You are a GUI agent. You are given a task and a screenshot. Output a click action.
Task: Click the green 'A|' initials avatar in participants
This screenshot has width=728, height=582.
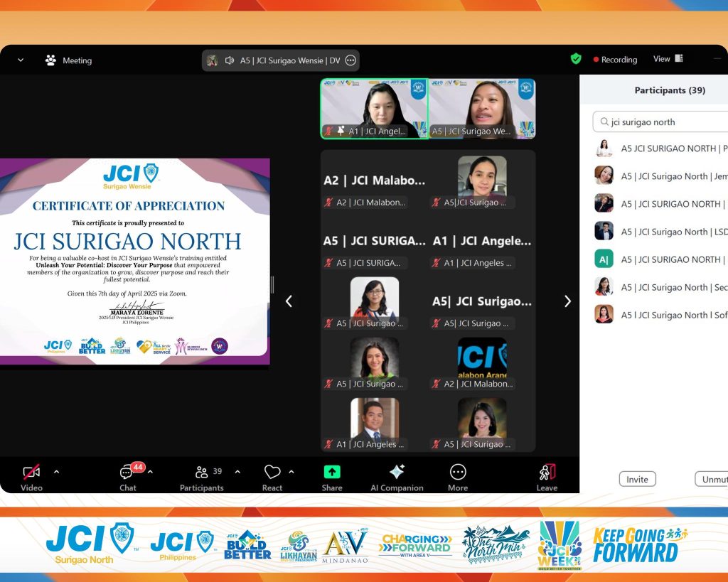(604, 259)
